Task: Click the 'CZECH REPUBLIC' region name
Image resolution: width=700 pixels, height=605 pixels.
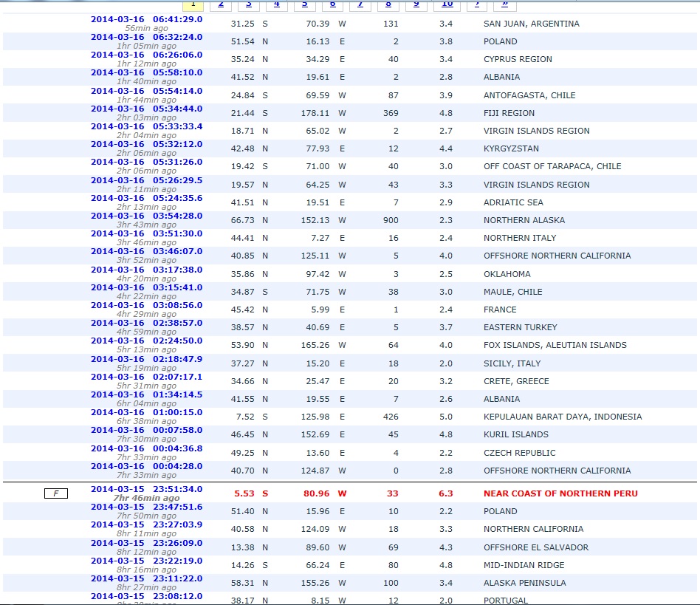Action: [x=520, y=453]
